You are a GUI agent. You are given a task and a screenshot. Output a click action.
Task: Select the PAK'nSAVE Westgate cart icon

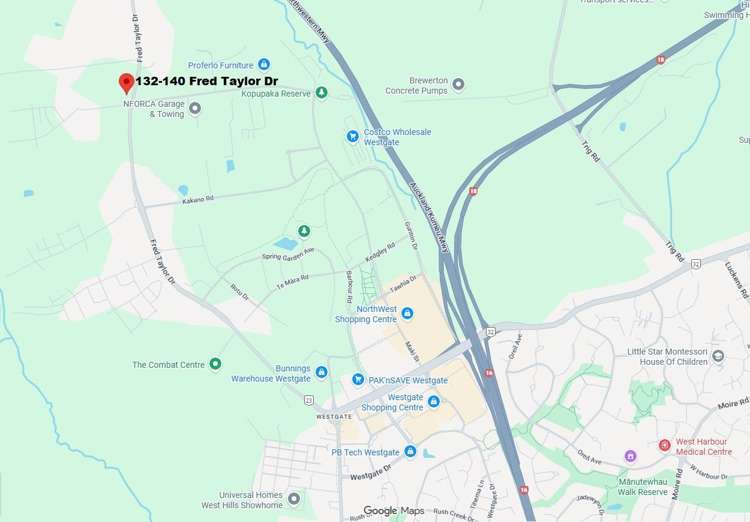point(358,379)
